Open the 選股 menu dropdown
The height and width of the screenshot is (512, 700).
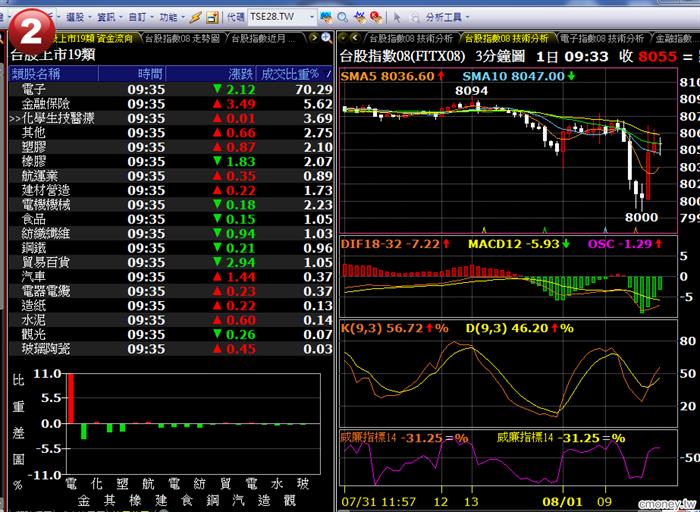79,17
